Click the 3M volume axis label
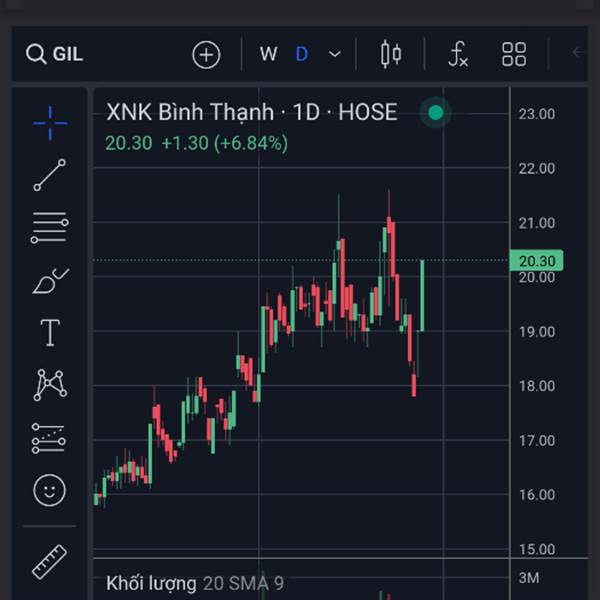The height and width of the screenshot is (600, 600). [x=529, y=578]
